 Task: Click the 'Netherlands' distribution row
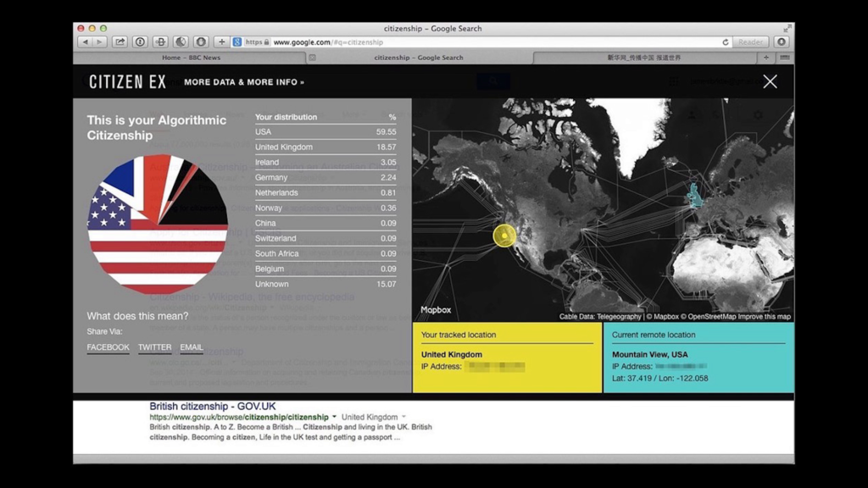pyautogui.click(x=325, y=192)
